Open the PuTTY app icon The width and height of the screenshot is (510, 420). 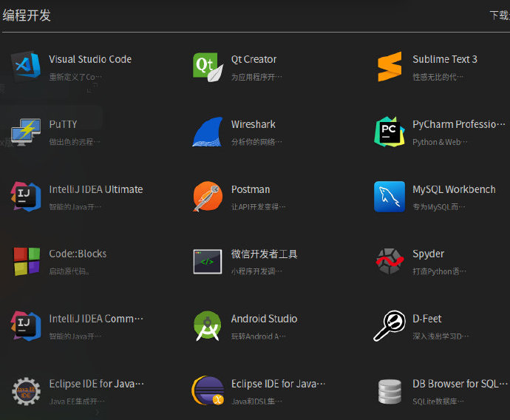click(26, 132)
